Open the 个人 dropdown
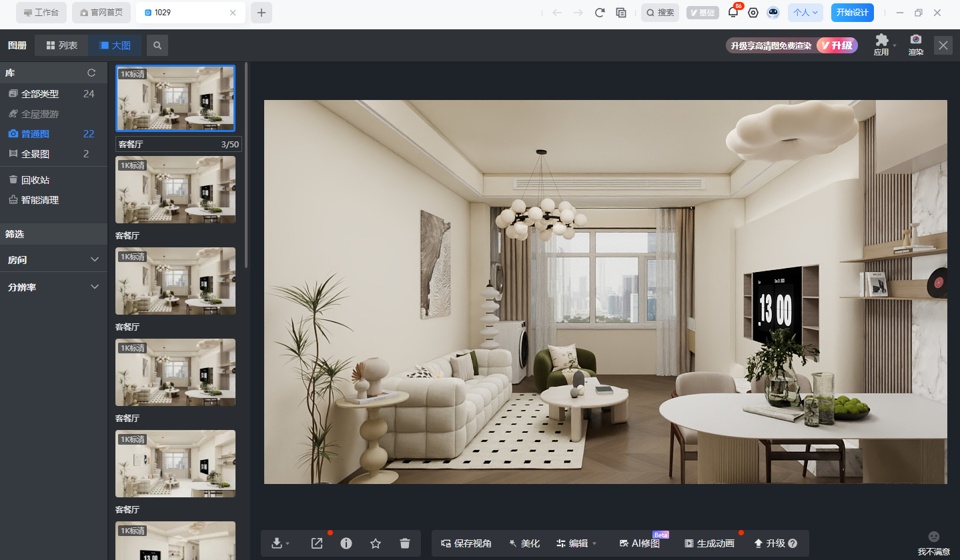 click(x=805, y=13)
